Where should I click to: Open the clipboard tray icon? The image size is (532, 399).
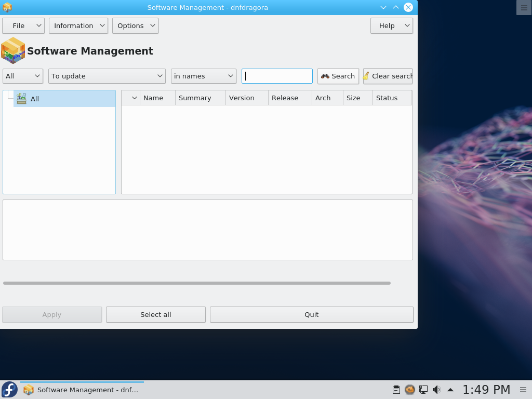(396, 390)
